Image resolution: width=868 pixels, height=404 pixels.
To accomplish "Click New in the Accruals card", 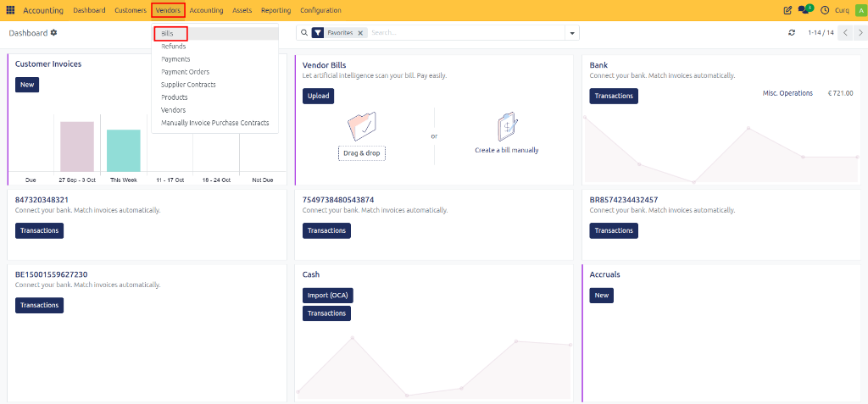I will coord(601,296).
